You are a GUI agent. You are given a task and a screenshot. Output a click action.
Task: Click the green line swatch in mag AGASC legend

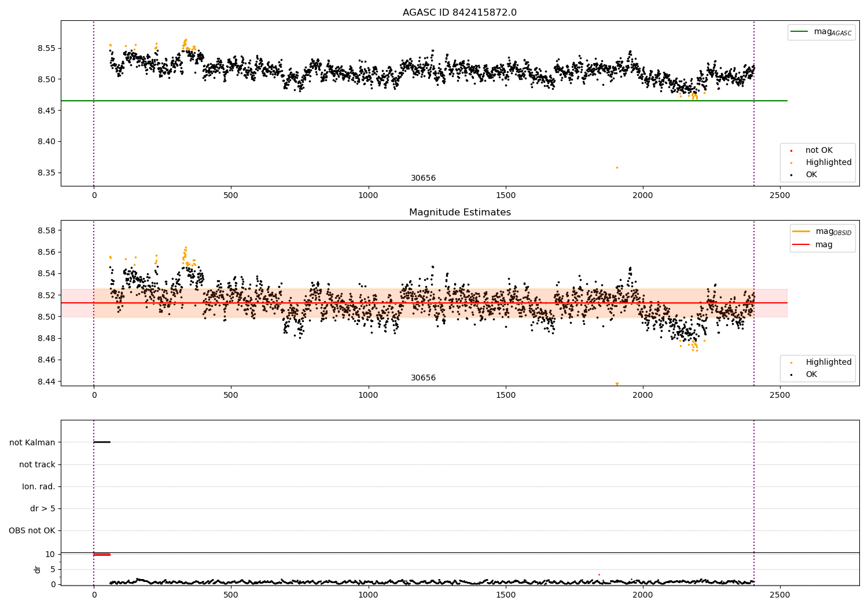(x=799, y=32)
